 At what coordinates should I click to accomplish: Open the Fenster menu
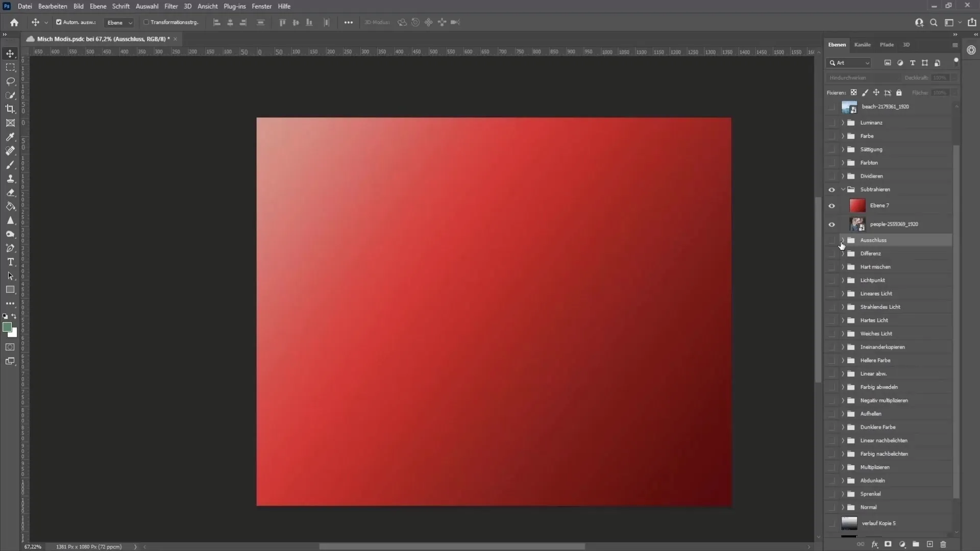262,6
